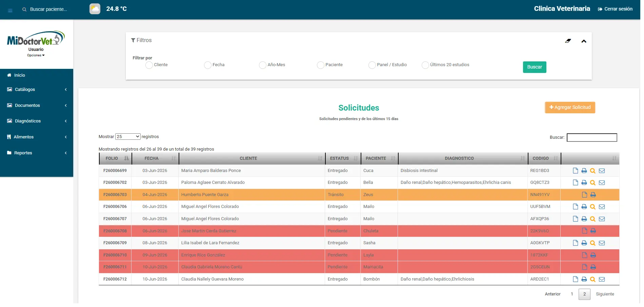Expand the Diagnósticos sidebar menu
Viewport: 644px width, 307px height.
tap(37, 121)
